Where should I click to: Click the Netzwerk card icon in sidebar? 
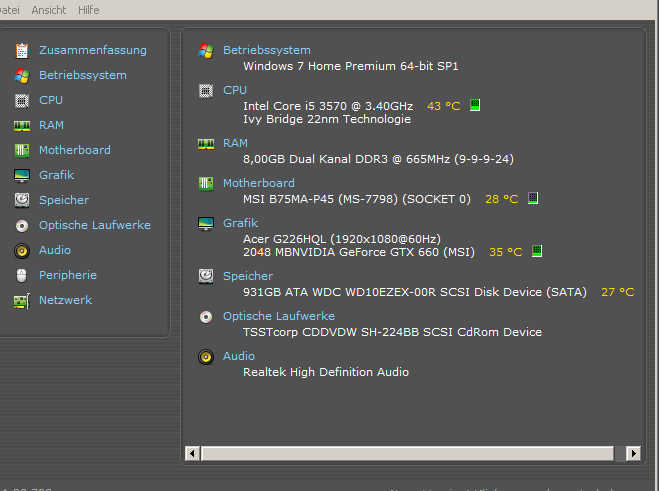(22, 301)
